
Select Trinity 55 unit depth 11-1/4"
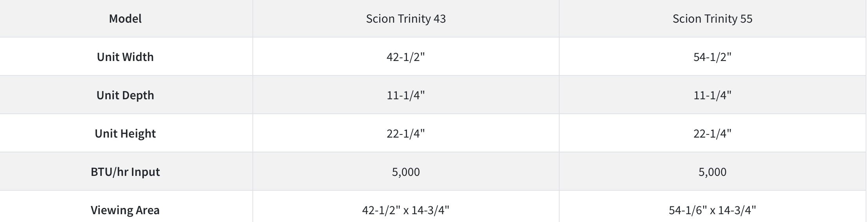point(712,95)
